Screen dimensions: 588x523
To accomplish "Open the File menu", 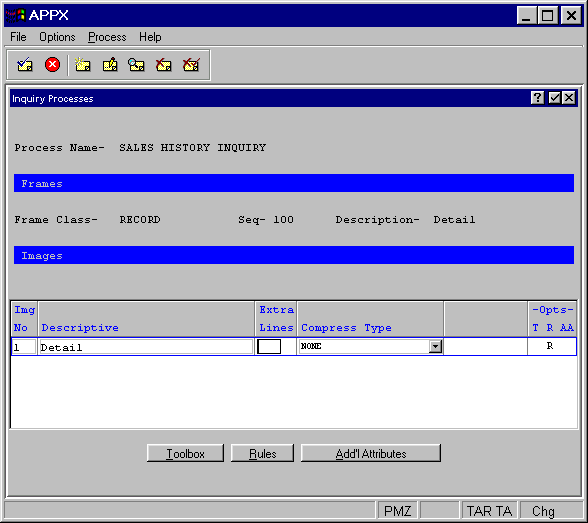I will (18, 37).
